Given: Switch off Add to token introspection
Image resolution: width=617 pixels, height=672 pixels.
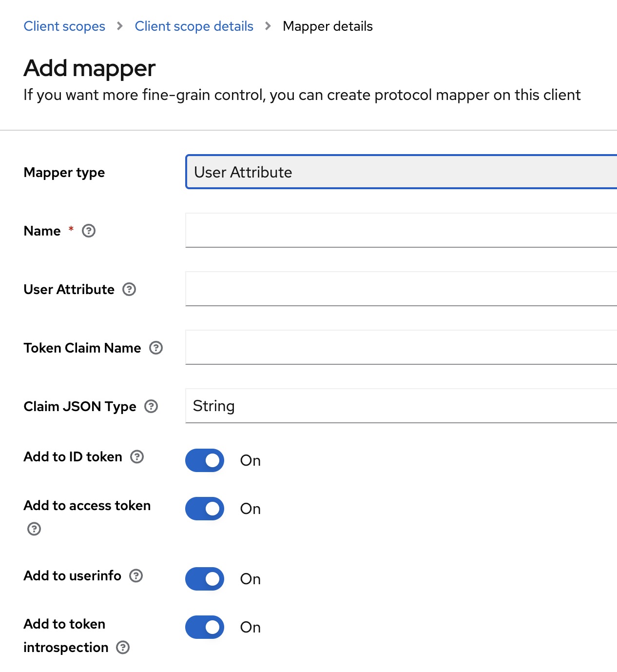Looking at the screenshot, I should (x=205, y=627).
